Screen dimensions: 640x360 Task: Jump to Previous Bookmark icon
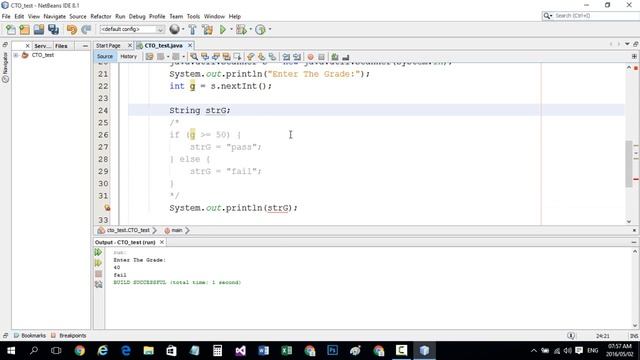pos(251,57)
